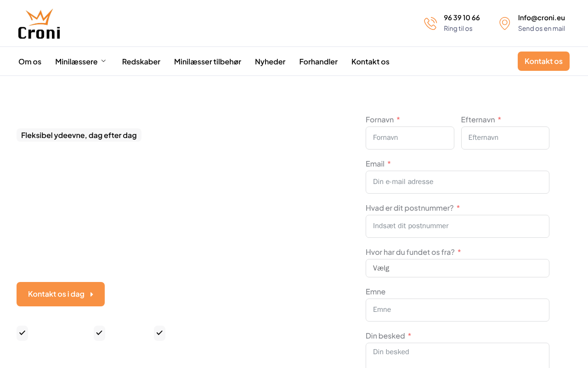Expand the Minilæssere menu chevron
The image size is (588, 368).
(103, 61)
